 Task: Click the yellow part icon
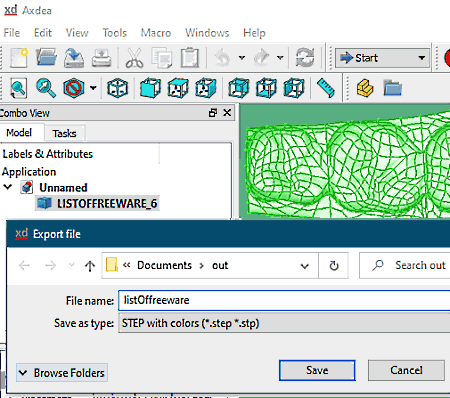365,88
